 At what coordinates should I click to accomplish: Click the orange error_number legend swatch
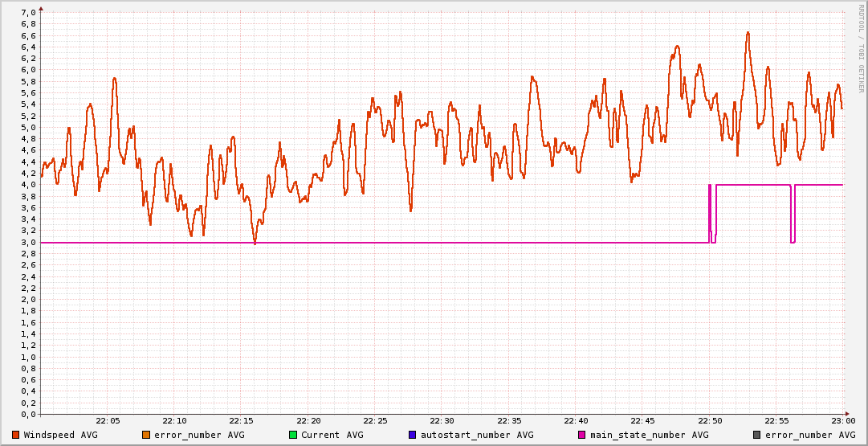[145, 435]
